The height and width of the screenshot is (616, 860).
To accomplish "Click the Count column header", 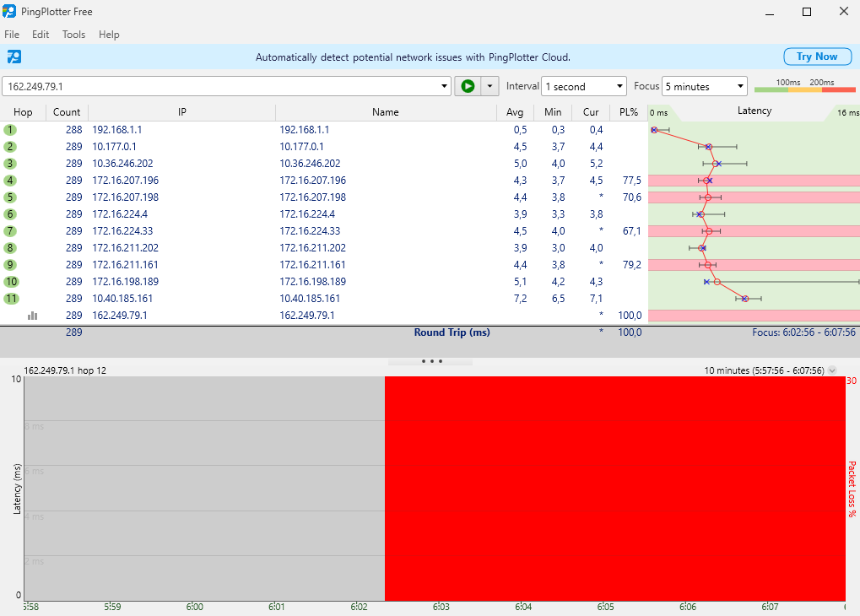I will tap(67, 112).
